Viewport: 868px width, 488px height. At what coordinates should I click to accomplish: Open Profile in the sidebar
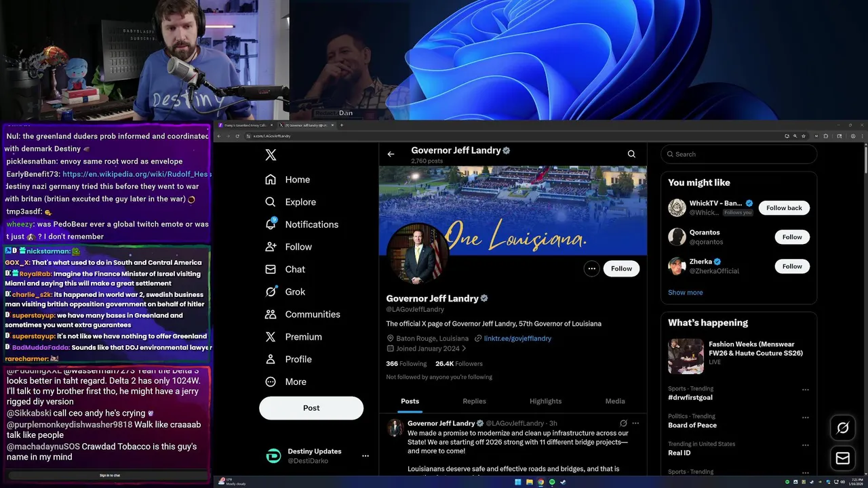click(x=289, y=359)
